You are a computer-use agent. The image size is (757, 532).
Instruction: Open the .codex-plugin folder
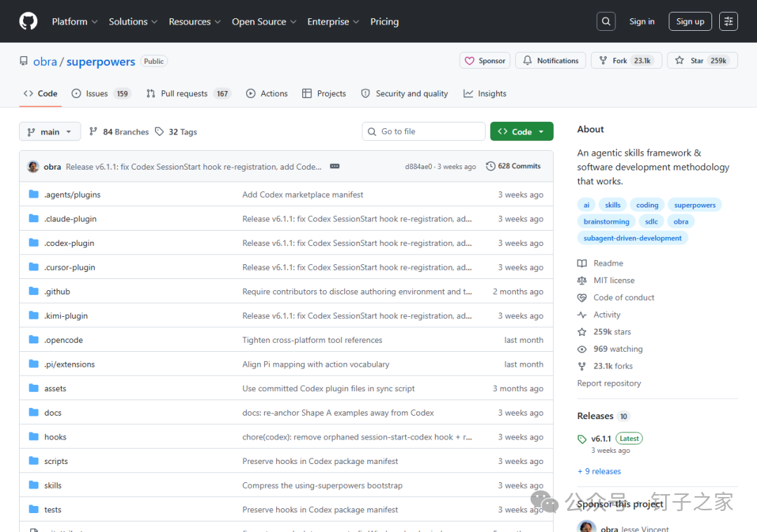pos(69,243)
